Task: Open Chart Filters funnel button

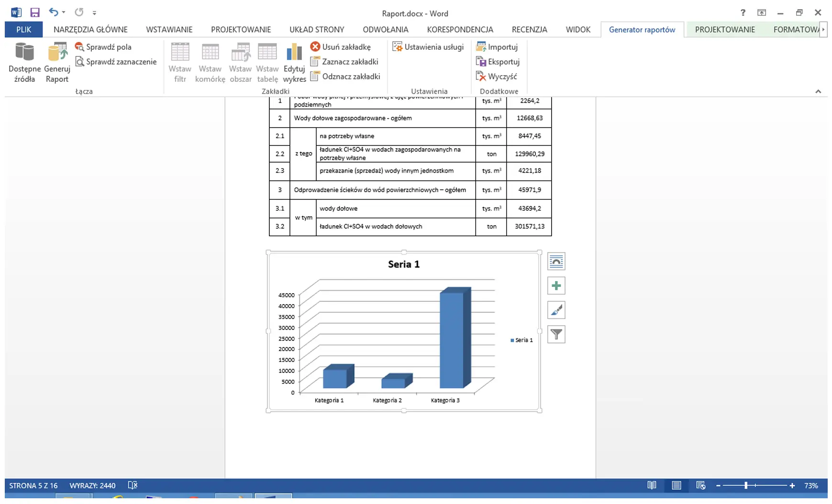Action: click(556, 335)
